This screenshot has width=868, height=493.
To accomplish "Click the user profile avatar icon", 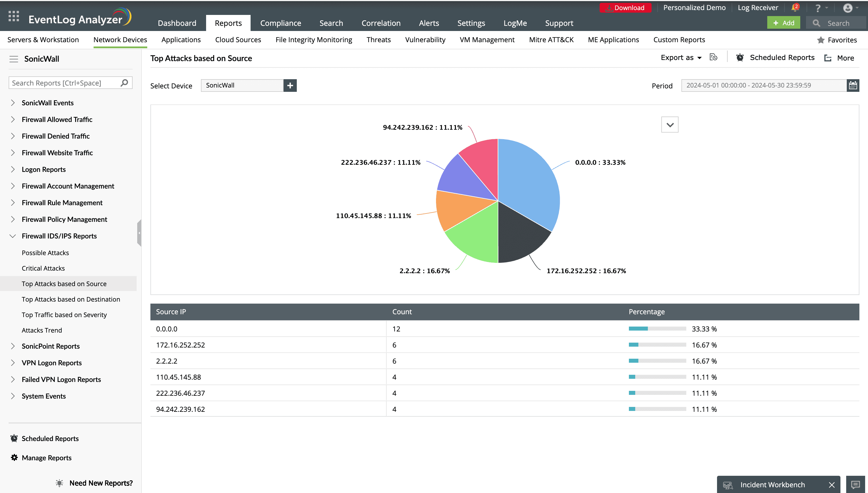I will [847, 7].
